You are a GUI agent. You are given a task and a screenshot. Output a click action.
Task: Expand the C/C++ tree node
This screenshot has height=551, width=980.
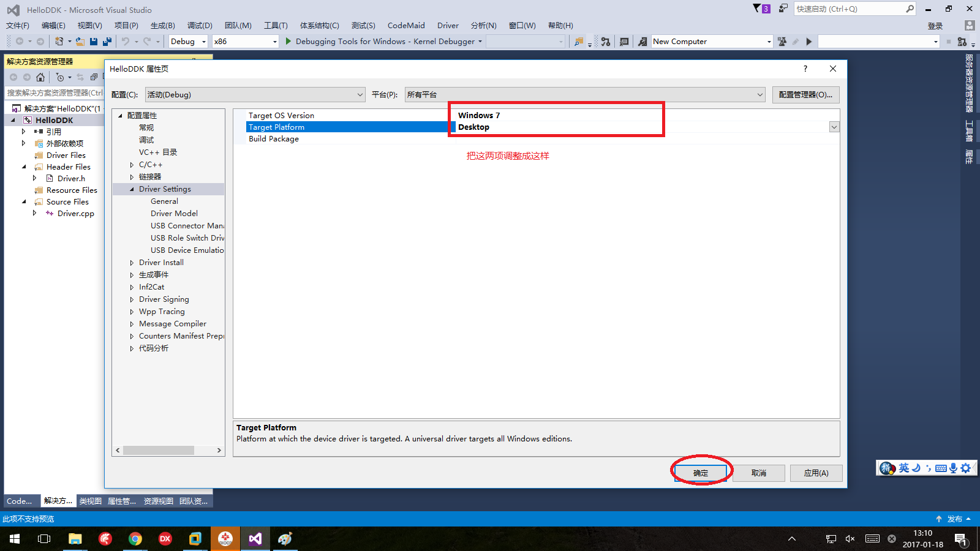(x=132, y=165)
